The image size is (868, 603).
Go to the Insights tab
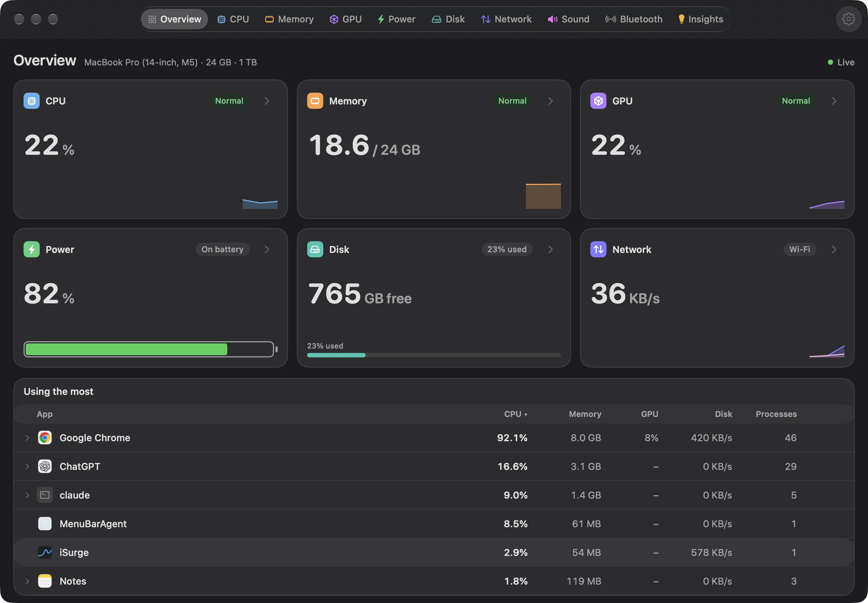click(x=700, y=19)
